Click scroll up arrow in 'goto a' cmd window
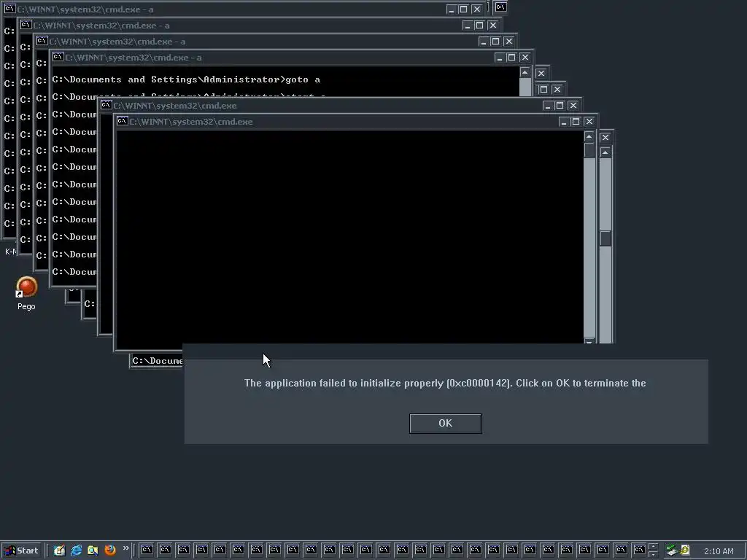Image resolution: width=747 pixels, height=560 pixels. (x=525, y=72)
